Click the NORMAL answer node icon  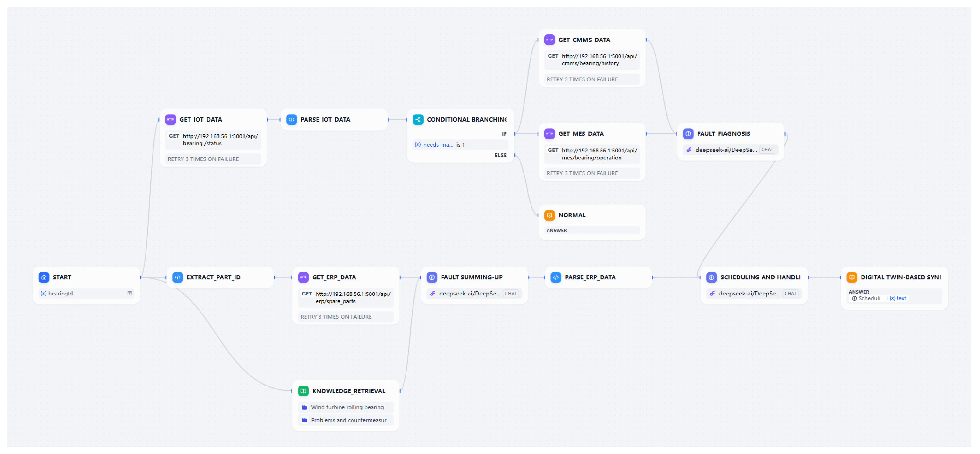(549, 215)
